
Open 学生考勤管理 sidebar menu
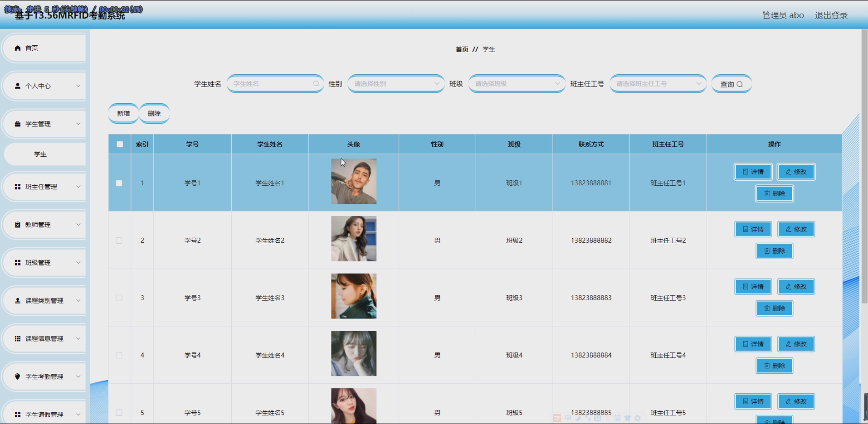(44, 376)
